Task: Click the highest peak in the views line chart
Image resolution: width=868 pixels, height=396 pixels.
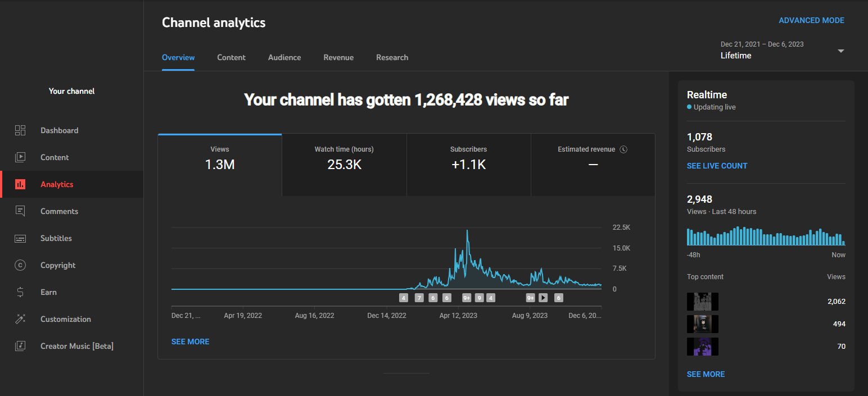Action: (x=467, y=231)
